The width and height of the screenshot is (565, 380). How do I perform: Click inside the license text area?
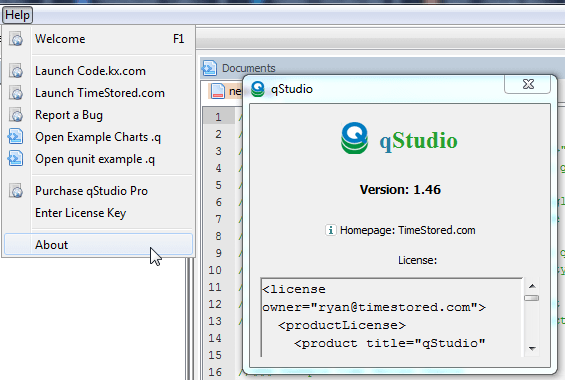[x=392, y=317]
